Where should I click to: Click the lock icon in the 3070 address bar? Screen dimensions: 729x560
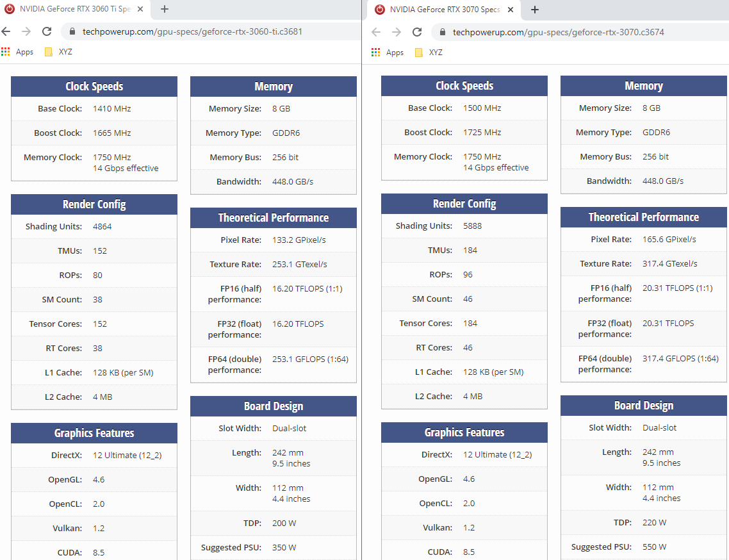[x=443, y=32]
